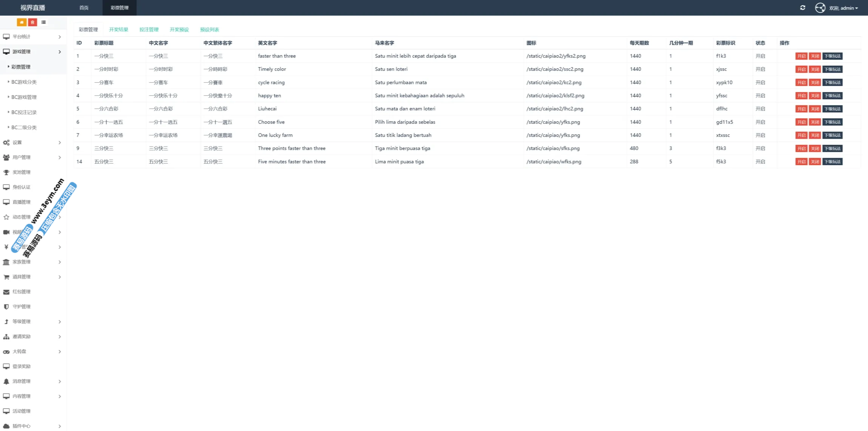Click 开启 button for 一分快三 row
The height and width of the screenshot is (431, 868).
801,56
